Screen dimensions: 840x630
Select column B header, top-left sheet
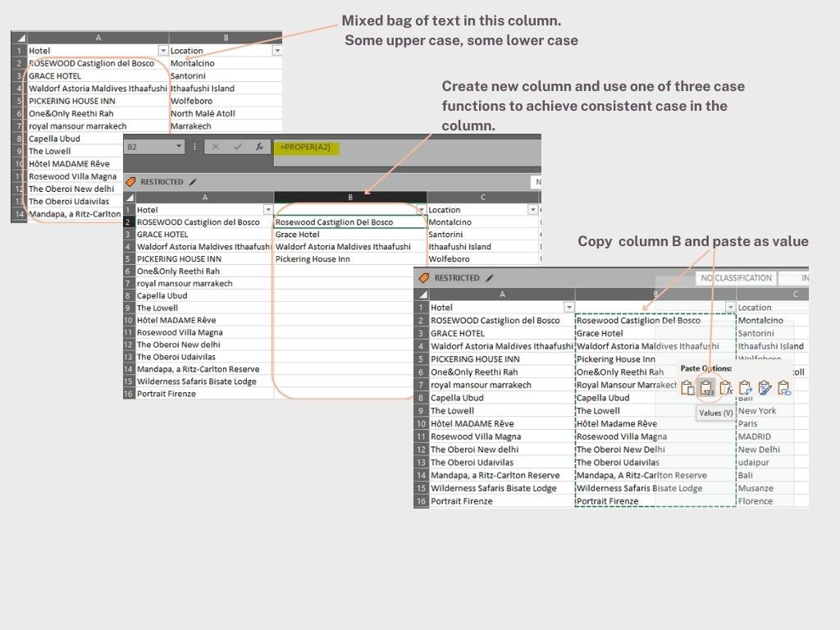tap(226, 38)
